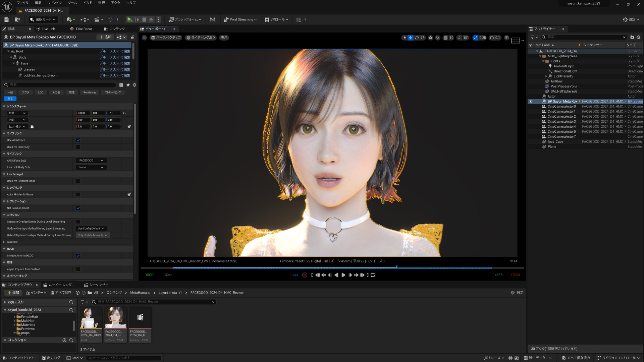
Task: Open the Details panel settings gear icon
Action: [134, 85]
